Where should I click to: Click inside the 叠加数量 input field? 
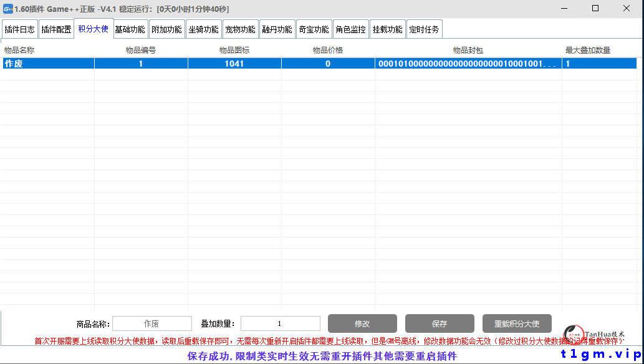point(280,323)
